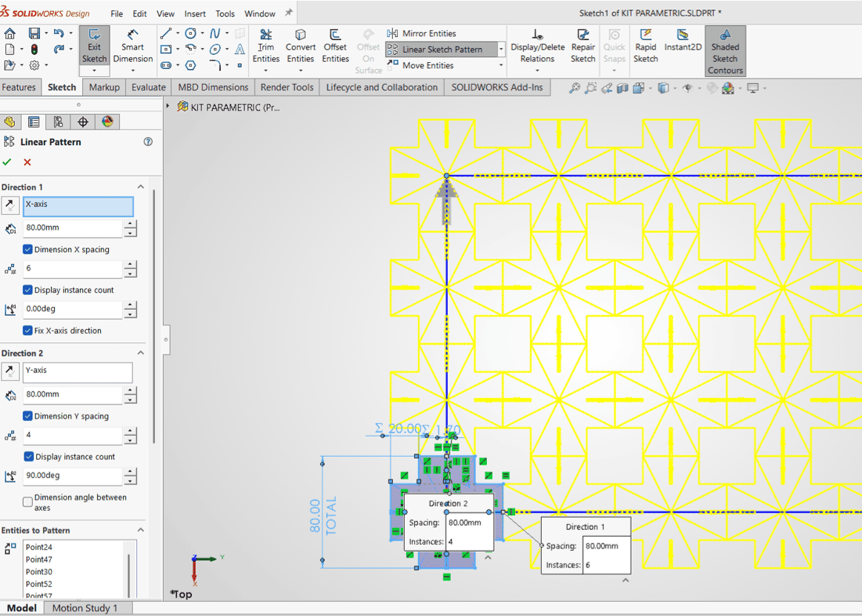Open the ConfigurationManager tab
The width and height of the screenshot is (862, 616).
59,122
